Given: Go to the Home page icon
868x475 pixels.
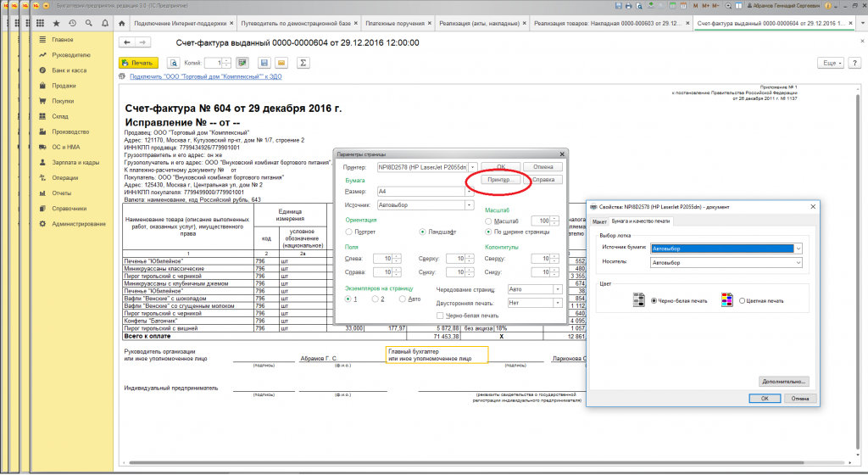Looking at the screenshot, I should tap(122, 23).
